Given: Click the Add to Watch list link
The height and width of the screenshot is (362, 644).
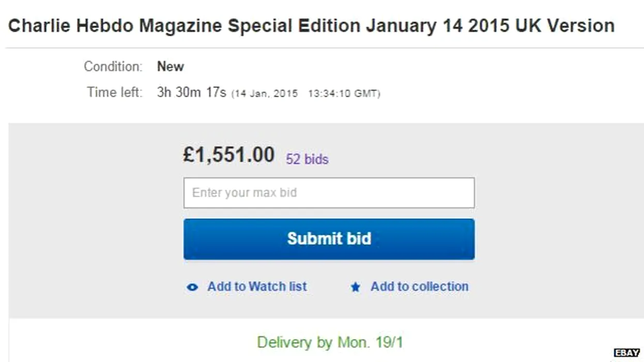Looking at the screenshot, I should coord(257,286).
